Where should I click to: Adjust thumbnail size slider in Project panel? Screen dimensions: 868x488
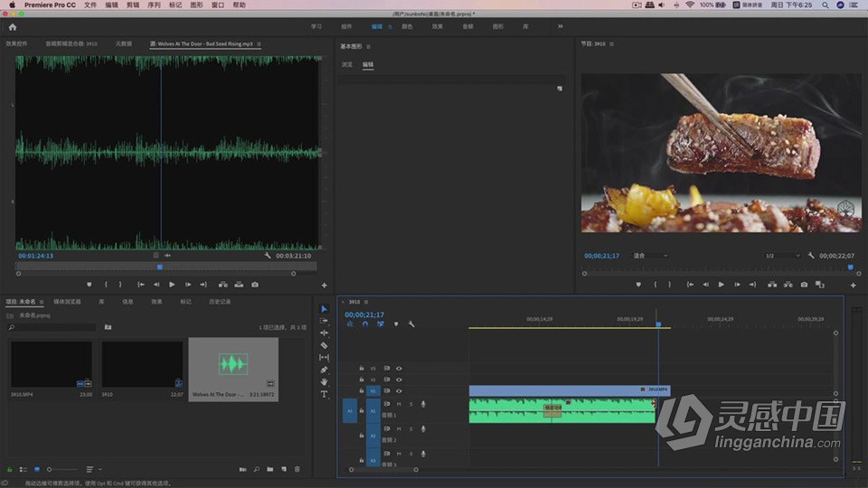[62, 469]
